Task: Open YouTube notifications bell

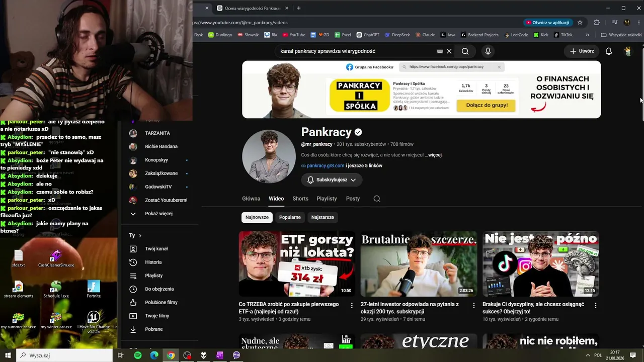Action: 609,51
